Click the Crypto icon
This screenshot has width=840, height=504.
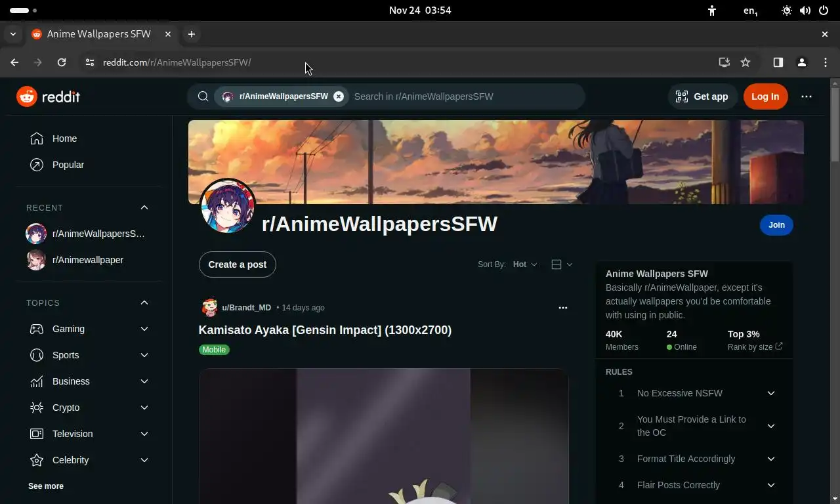[37, 408]
